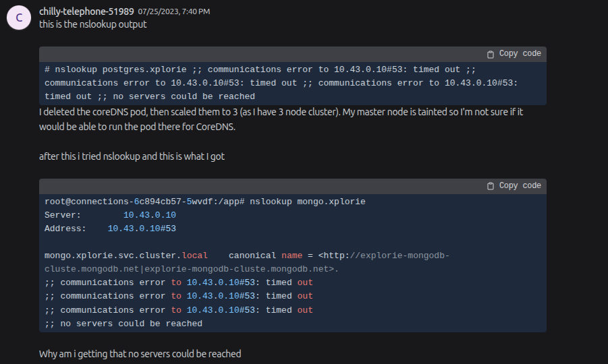Click the first ';; communications error' line in the second block
608x364 pixels.
coord(179,282)
